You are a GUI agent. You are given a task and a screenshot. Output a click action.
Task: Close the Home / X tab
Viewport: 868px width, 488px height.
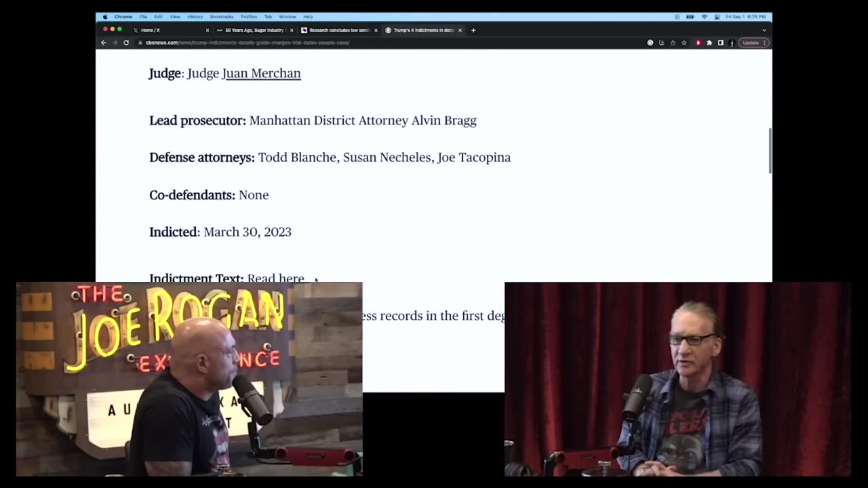click(208, 30)
